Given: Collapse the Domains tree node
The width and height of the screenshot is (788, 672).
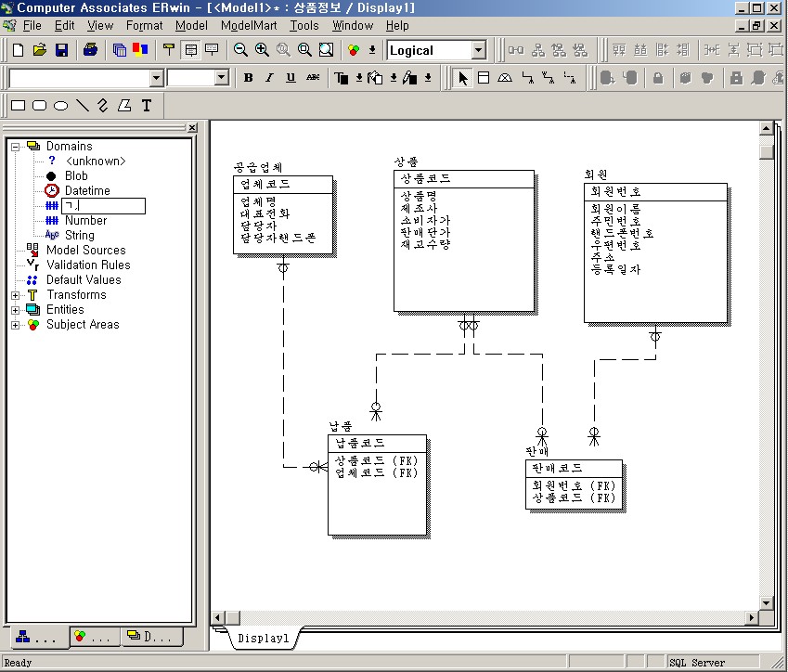Looking at the screenshot, I should tap(16, 147).
